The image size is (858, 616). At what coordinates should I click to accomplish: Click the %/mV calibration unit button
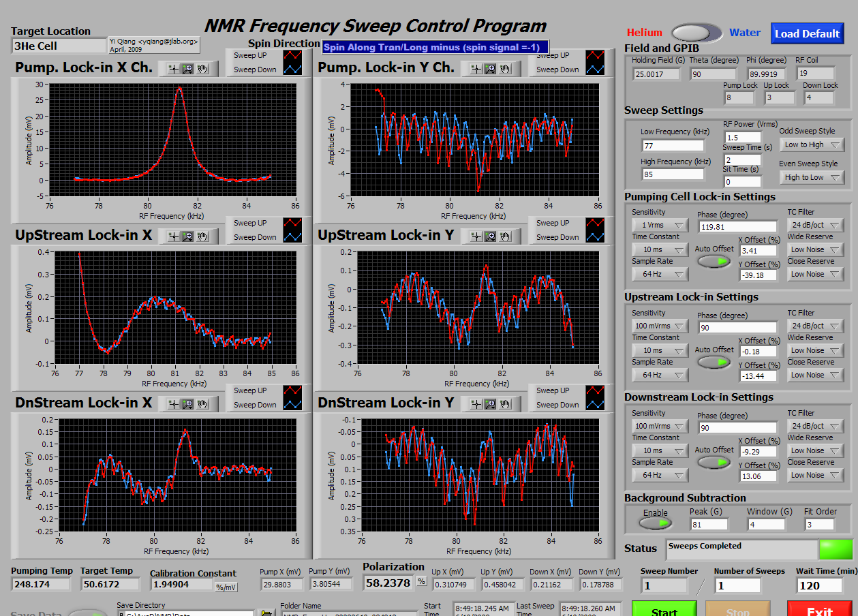click(x=226, y=587)
